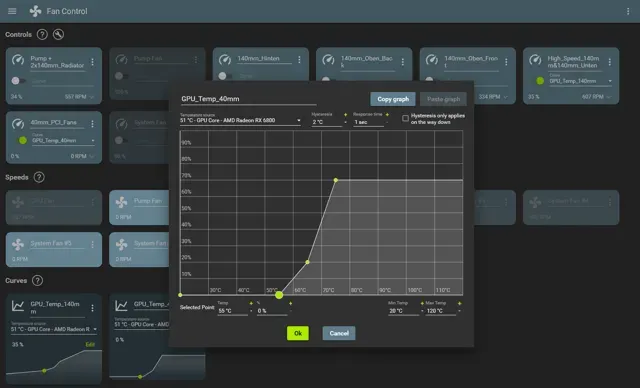Click the Fan Control fan logo
This screenshot has height=388, width=640.
(36, 11)
